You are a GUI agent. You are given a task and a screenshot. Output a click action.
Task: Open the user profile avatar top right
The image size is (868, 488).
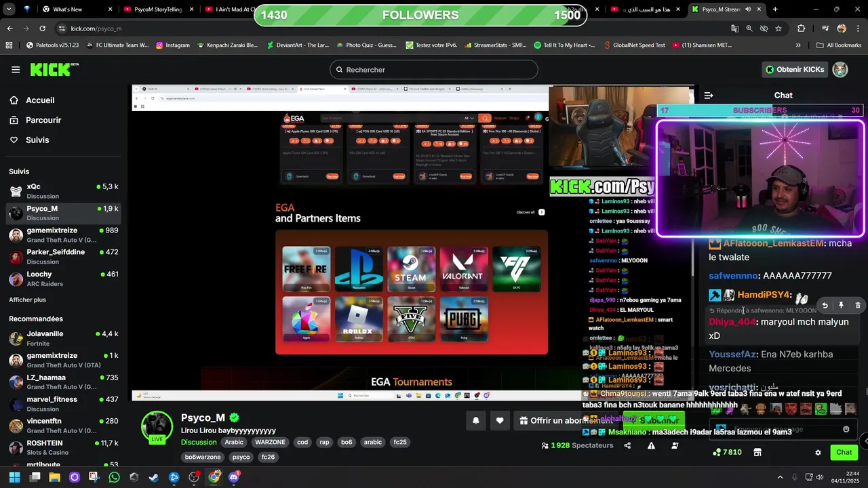(840, 69)
